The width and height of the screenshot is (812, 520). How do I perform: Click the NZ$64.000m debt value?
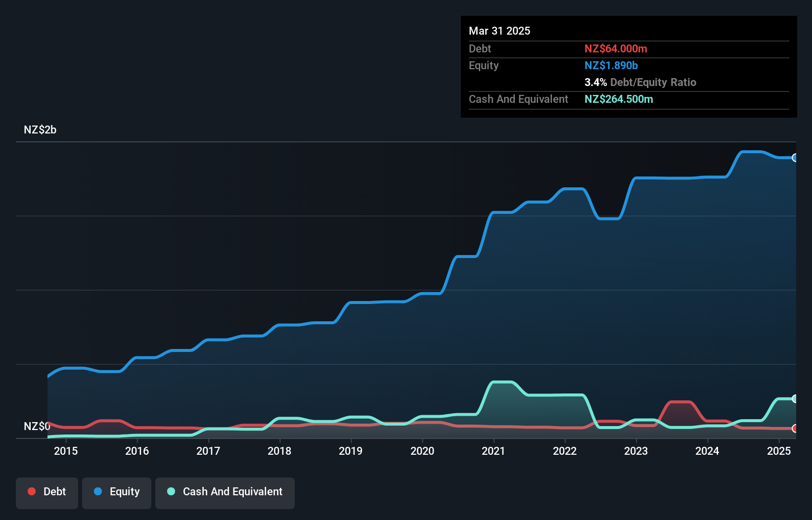click(x=616, y=49)
